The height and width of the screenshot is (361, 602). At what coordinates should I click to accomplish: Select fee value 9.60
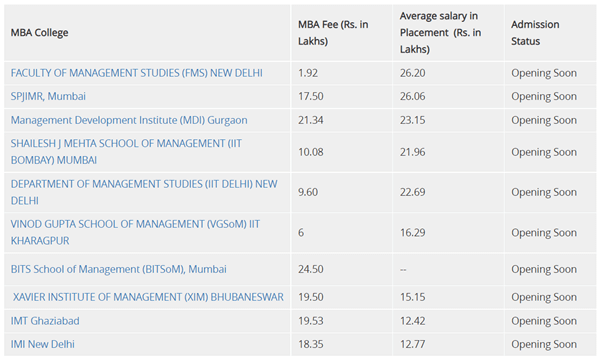[x=308, y=192]
